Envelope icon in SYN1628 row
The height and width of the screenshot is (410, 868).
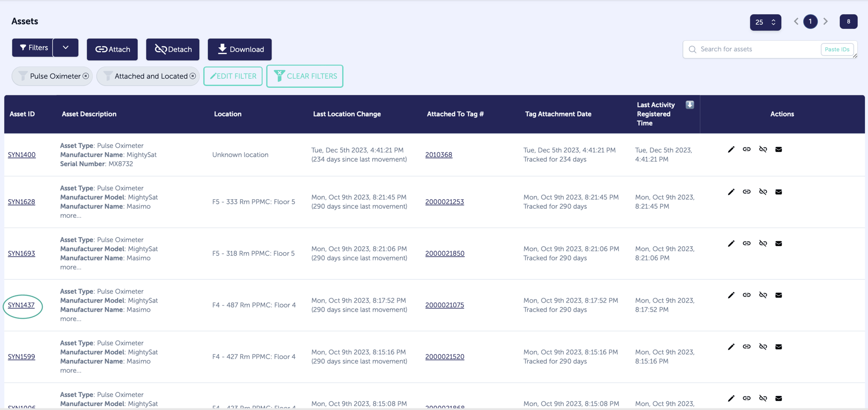point(779,192)
